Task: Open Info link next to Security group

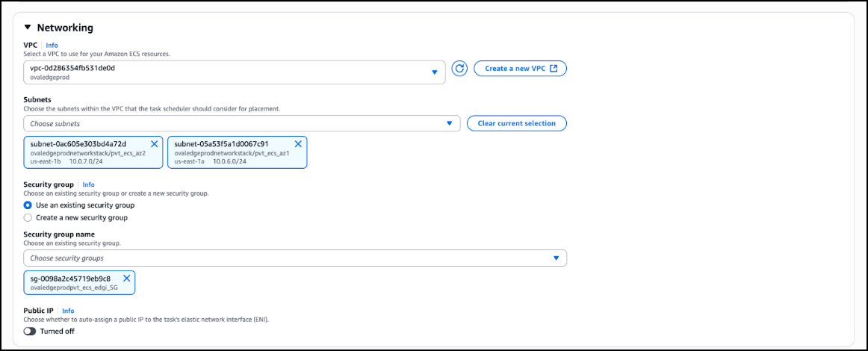Action: [x=88, y=184]
